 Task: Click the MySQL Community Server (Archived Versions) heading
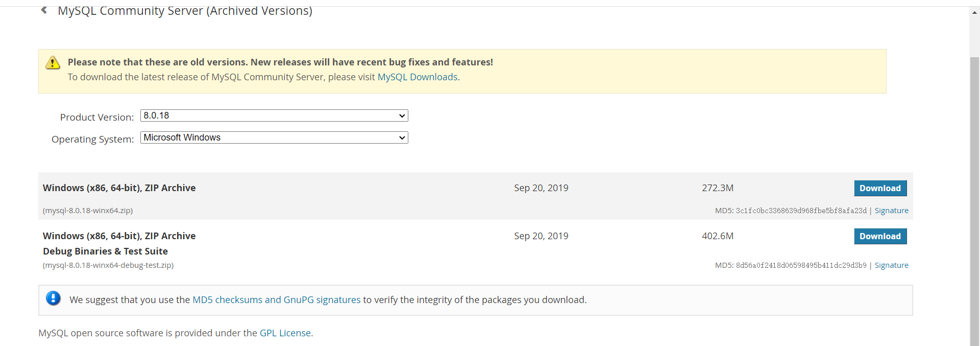(x=185, y=11)
